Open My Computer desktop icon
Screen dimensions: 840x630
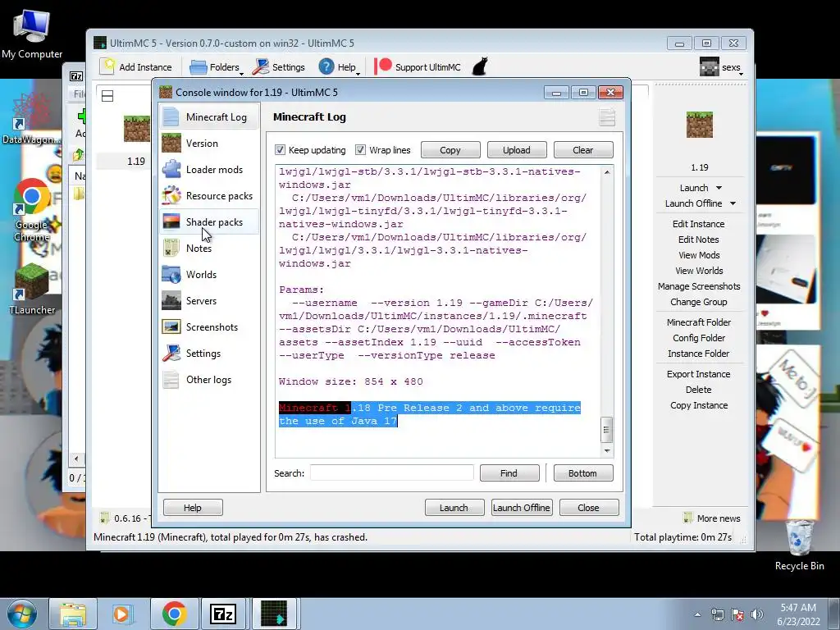32,33
